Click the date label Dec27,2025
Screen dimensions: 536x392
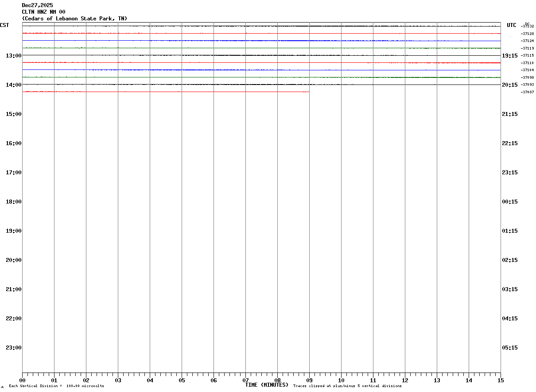(37, 5)
